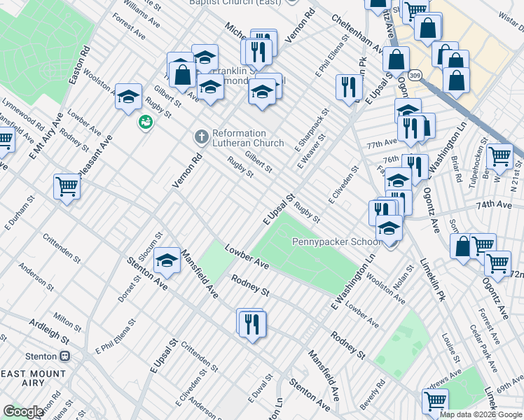The width and height of the screenshot is (524, 420).
Task: Click the Milton St street label
Action: (x=67, y=322)
